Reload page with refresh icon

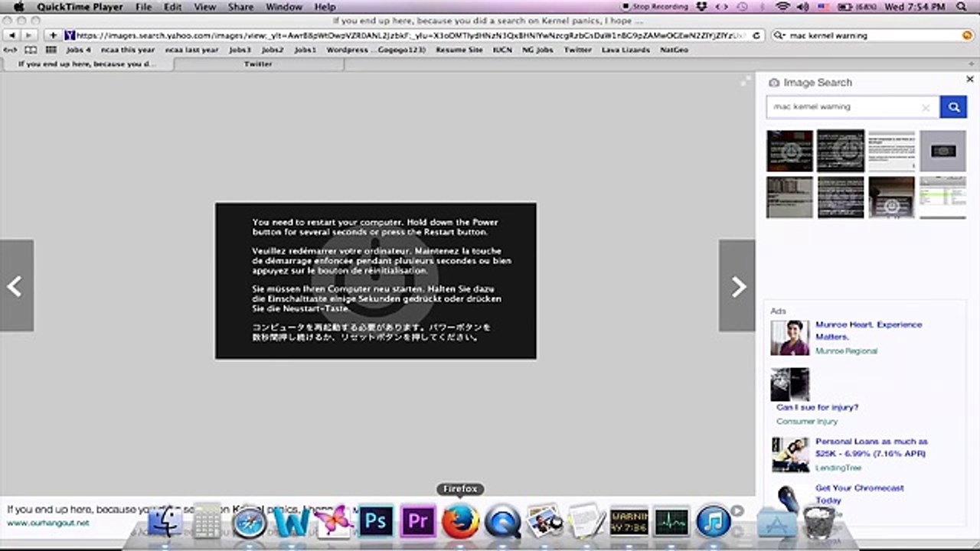coord(756,35)
